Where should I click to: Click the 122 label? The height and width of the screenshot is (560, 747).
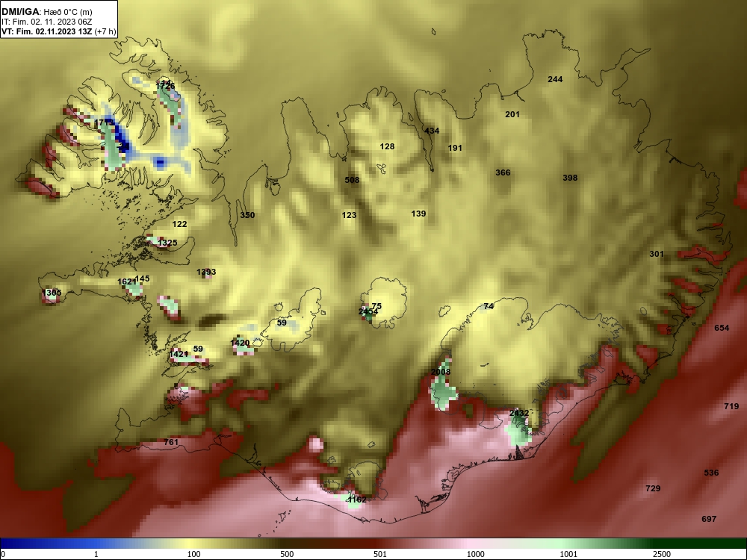(x=179, y=224)
